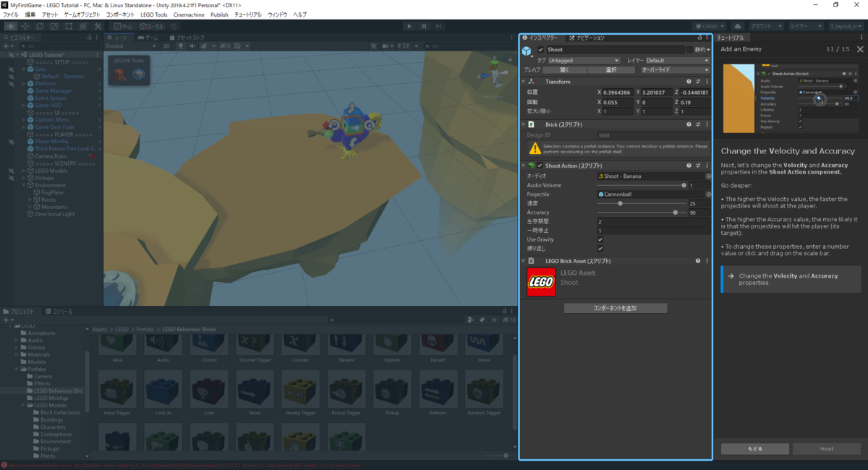Viewport: 868px width, 470px height.
Task: Switch to the Asset Store tab
Action: (187, 37)
